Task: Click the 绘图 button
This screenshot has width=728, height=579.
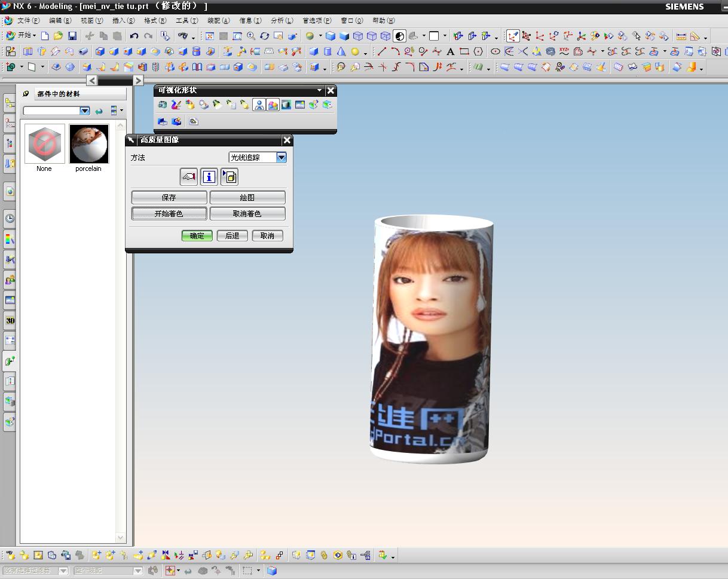Action: pos(247,197)
